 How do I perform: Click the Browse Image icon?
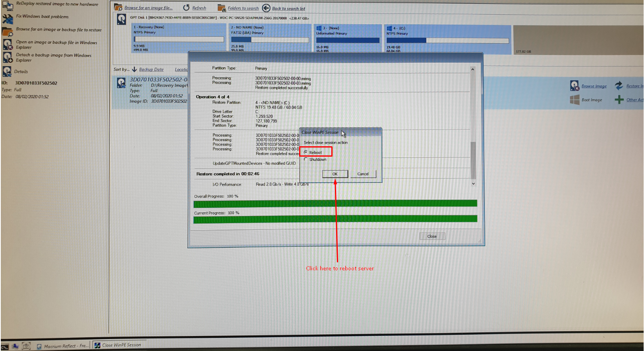(574, 85)
